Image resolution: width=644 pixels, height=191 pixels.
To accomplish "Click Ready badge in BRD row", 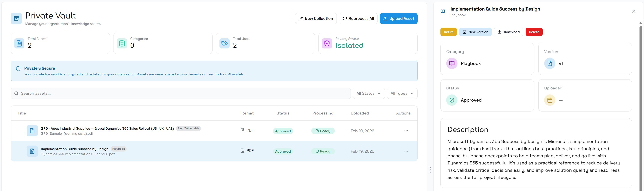I will 323,131.
